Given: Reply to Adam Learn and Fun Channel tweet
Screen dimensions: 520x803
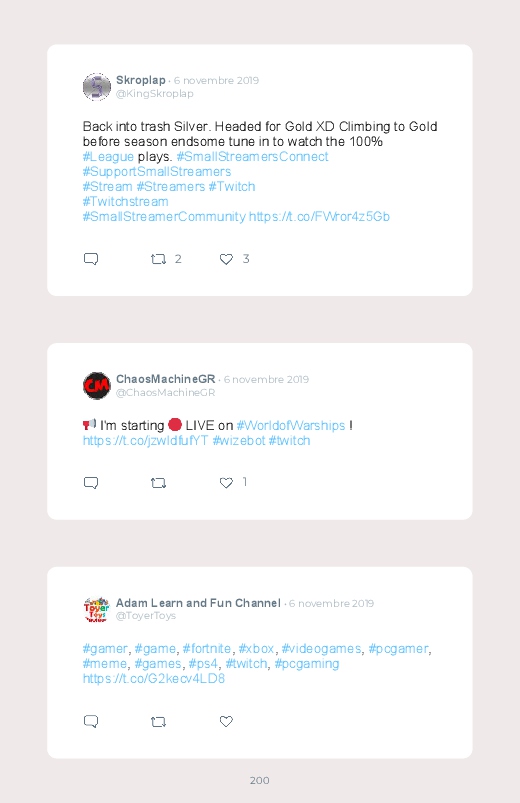Looking at the screenshot, I should pos(91,722).
